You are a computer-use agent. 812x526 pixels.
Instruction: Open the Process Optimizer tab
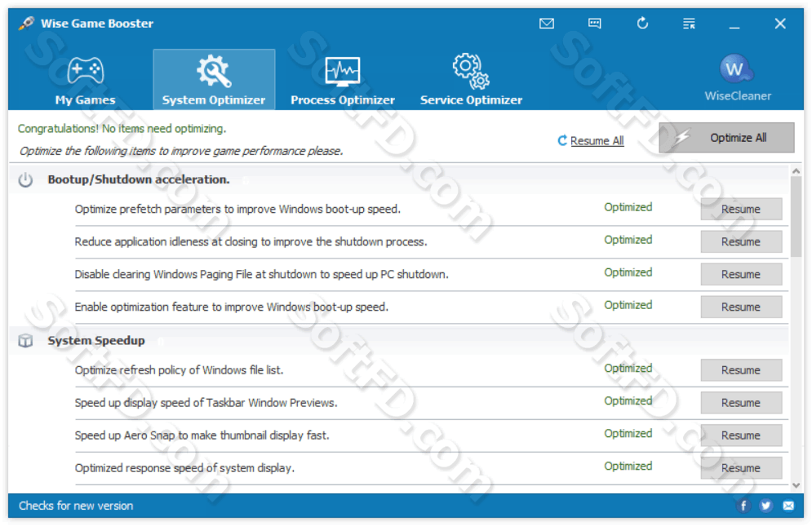[342, 80]
